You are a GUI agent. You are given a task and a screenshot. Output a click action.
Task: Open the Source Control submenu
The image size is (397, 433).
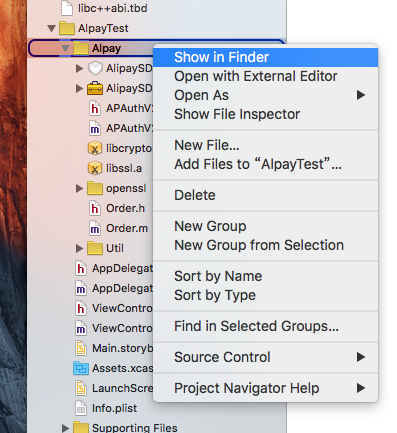(265, 357)
